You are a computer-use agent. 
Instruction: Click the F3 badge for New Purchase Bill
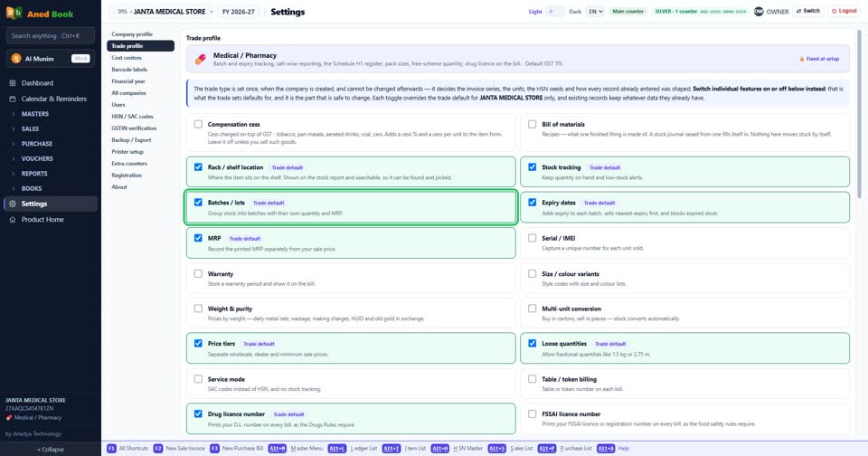(x=214, y=448)
